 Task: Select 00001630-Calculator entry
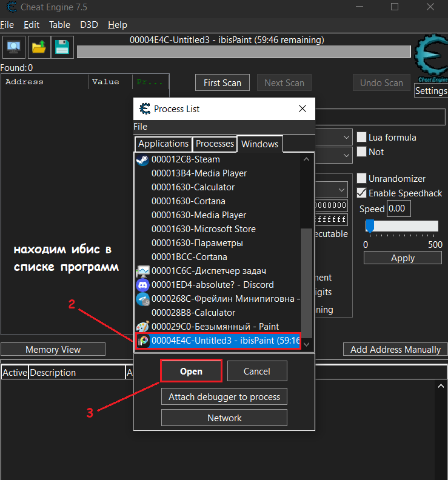[x=193, y=187]
